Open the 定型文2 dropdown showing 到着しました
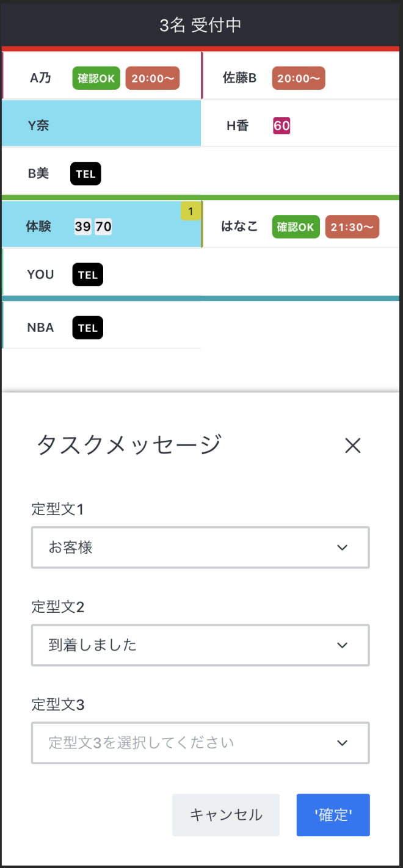This screenshot has width=403, height=868. click(200, 645)
